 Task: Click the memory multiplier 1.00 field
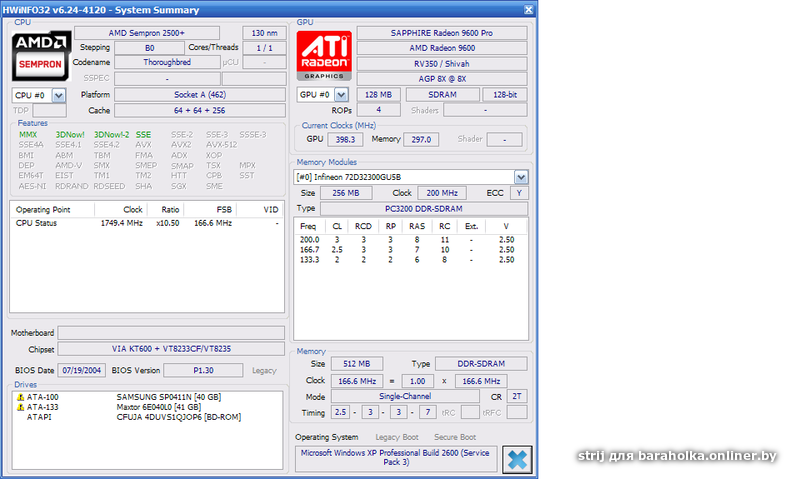coord(417,381)
